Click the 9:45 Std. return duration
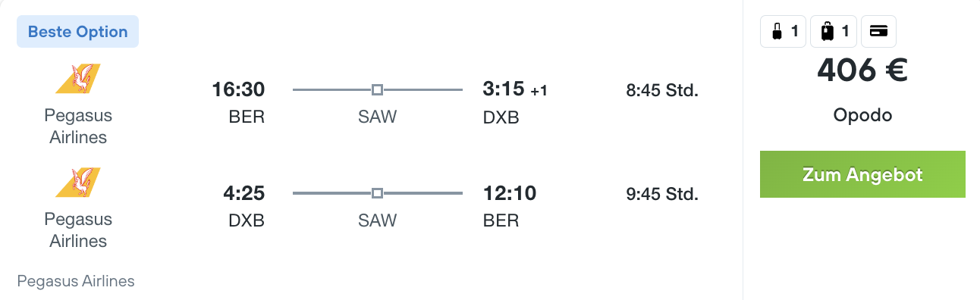The image size is (980, 300). click(661, 194)
